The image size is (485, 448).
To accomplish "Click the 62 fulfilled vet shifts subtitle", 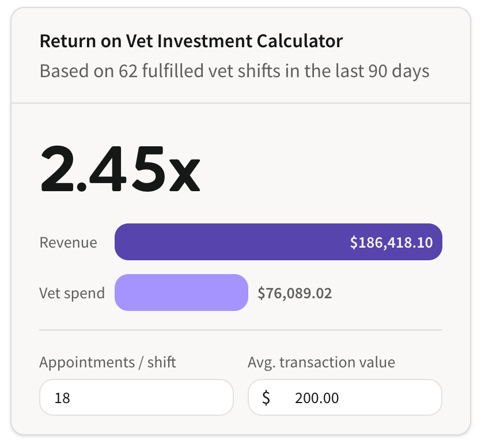I will (234, 71).
